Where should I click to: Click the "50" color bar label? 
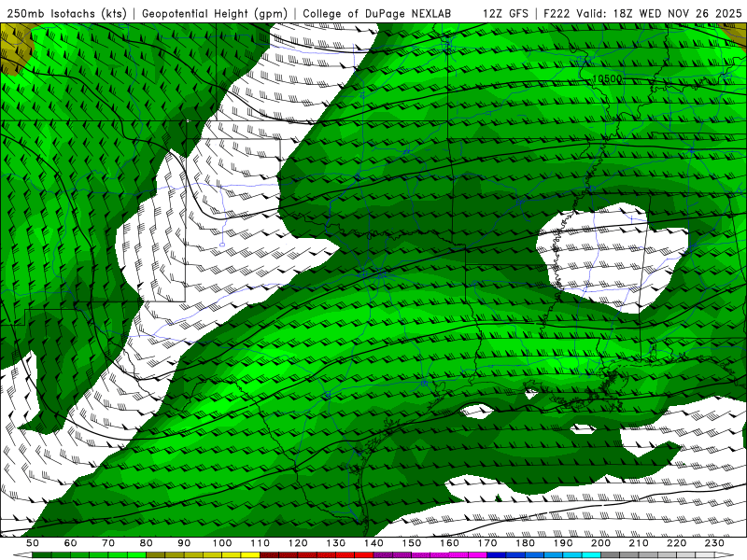[33, 543]
